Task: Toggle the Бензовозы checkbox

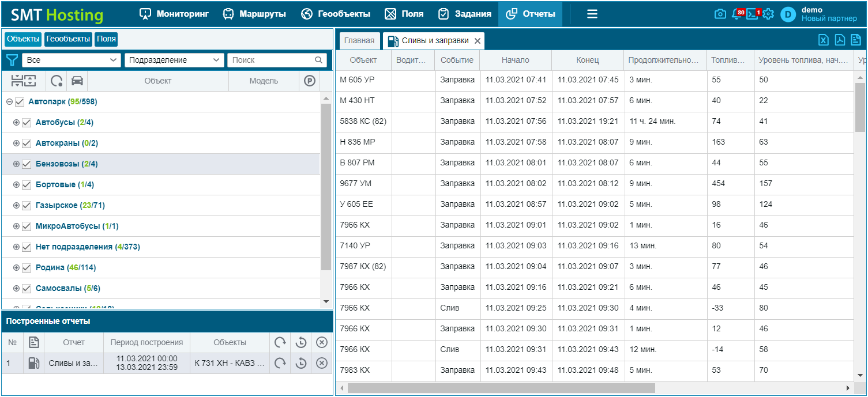Action: click(x=27, y=164)
